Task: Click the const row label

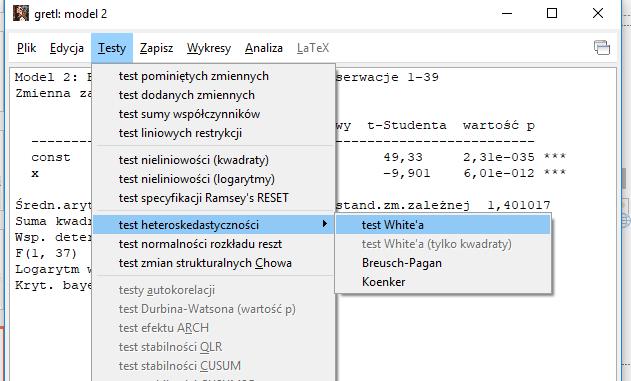Action: [x=51, y=157]
